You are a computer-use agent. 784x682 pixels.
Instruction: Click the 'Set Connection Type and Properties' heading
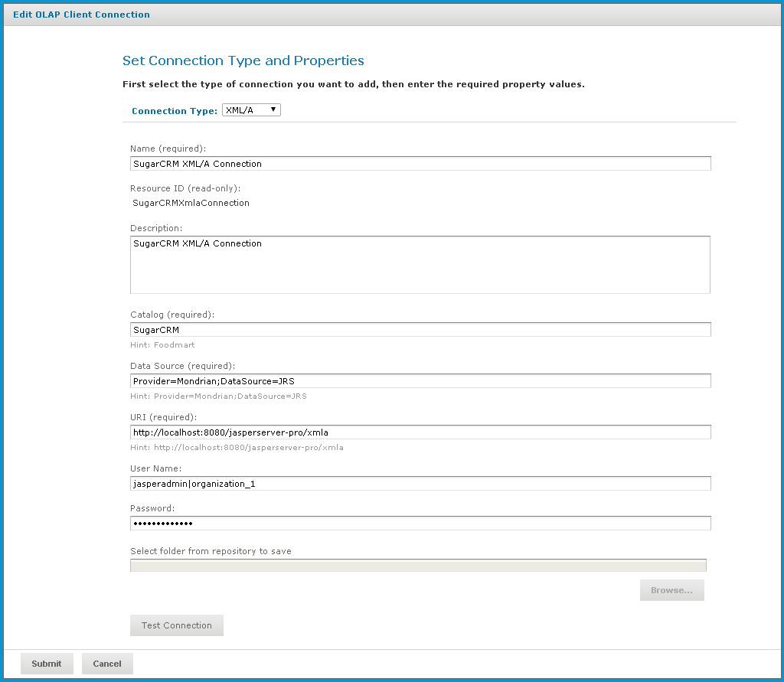point(243,60)
